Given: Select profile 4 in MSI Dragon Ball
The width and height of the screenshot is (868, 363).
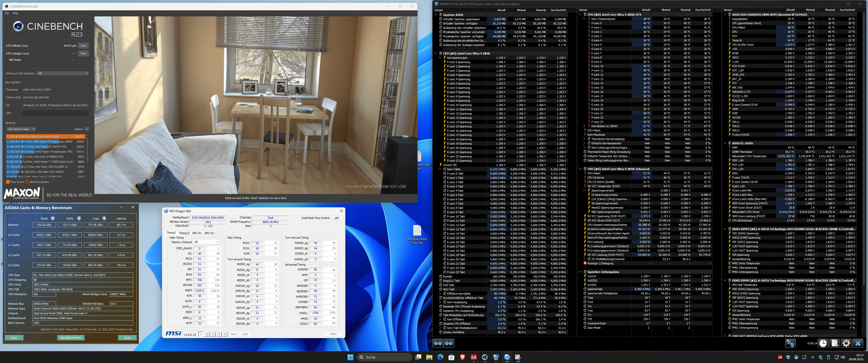Looking at the screenshot, I should pos(219,334).
